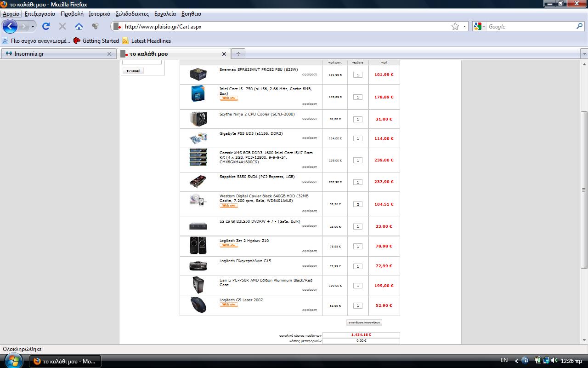Click the Intel Core i5 box thumbnail
Screen dimensions: 588x368
click(198, 94)
